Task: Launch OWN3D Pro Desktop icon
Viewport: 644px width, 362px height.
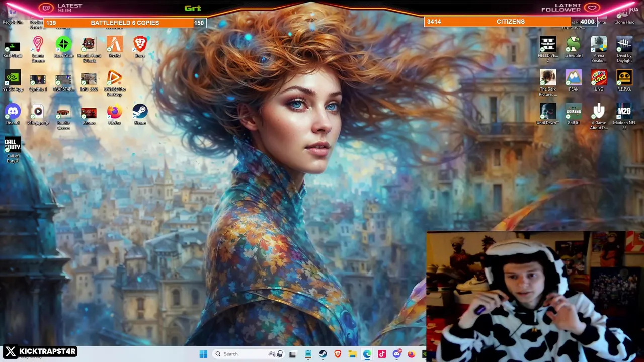Action: [114, 84]
